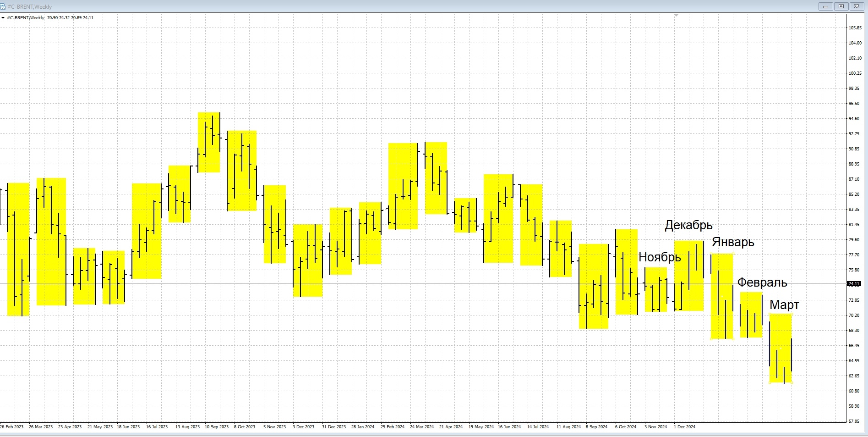Click the 19 May 2024 date label
868x437 pixels.
[481, 427]
